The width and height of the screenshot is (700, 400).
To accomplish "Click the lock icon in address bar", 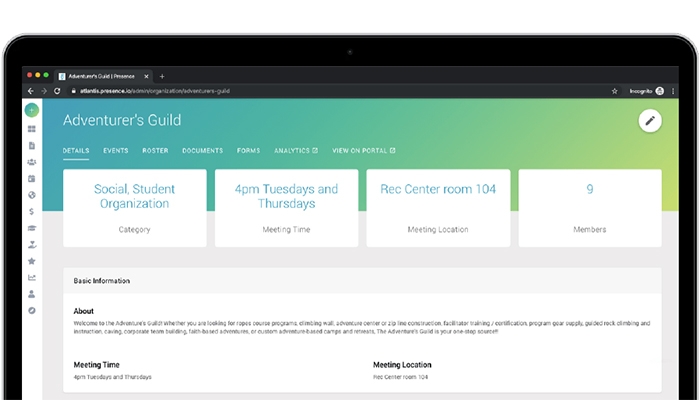I will tap(73, 91).
